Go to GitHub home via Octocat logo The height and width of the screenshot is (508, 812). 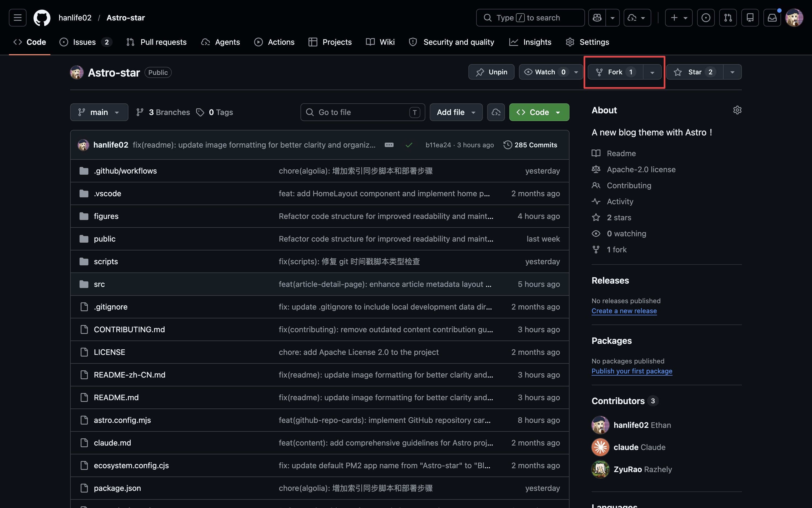click(42, 18)
